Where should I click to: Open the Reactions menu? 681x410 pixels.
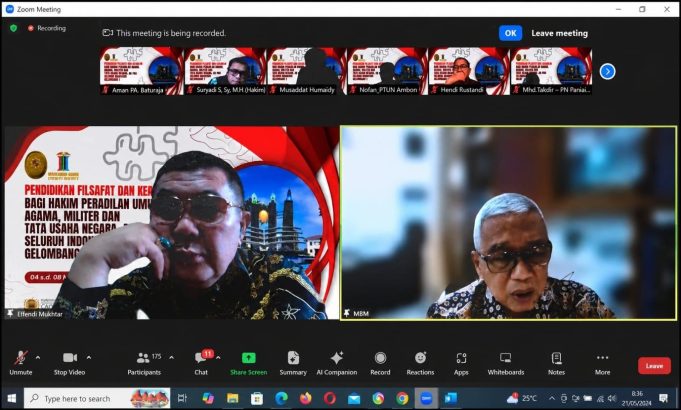point(420,363)
